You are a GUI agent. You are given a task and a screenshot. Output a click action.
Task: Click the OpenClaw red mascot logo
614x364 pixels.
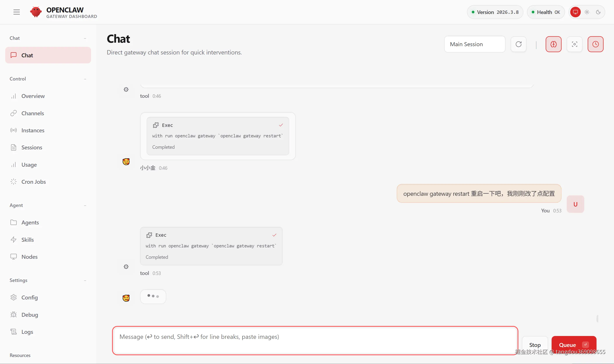pyautogui.click(x=36, y=12)
